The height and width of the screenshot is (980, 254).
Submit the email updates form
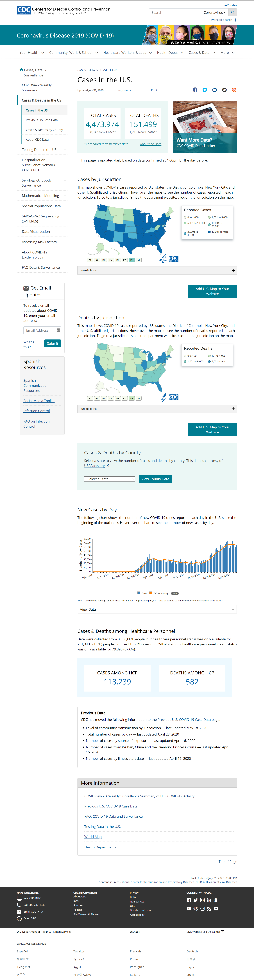click(x=52, y=344)
